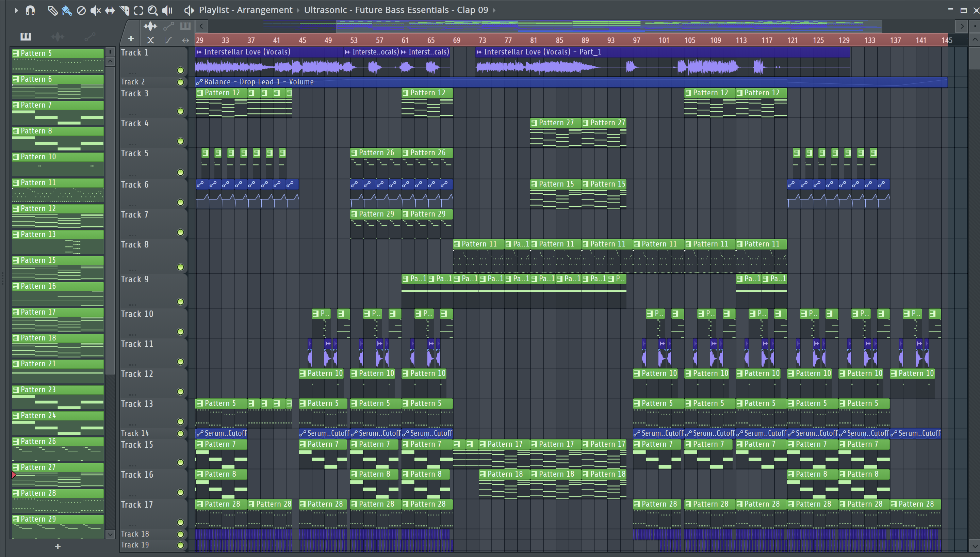Select the Paint brush tool
The width and height of the screenshot is (980, 557).
pyautogui.click(x=67, y=10)
